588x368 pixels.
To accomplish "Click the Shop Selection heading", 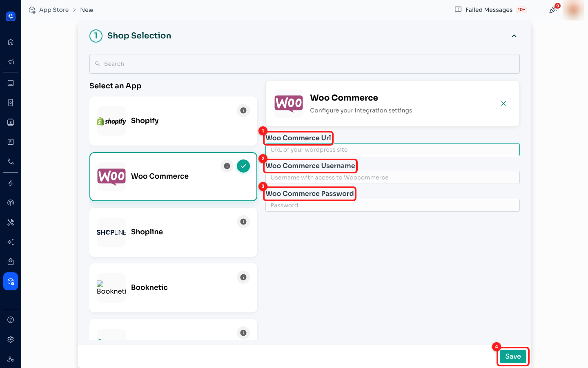I will pos(139,36).
